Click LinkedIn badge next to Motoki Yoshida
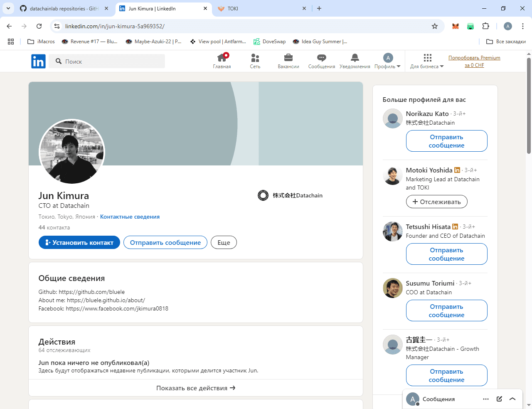 (x=457, y=170)
